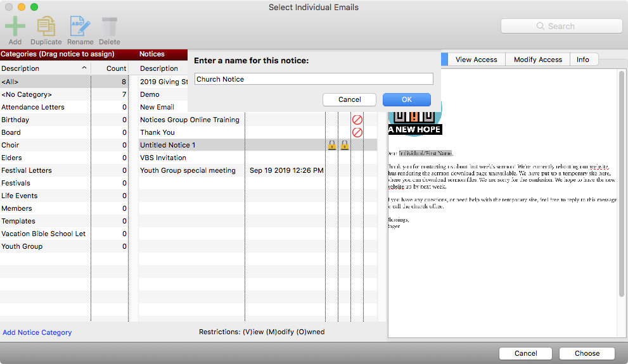
Task: Click second lock icon on Untitled Notice 1
Action: (344, 145)
